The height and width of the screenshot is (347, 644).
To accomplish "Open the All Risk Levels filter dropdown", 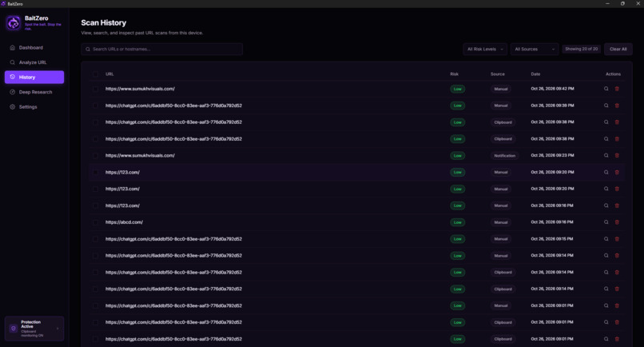I will 485,50.
